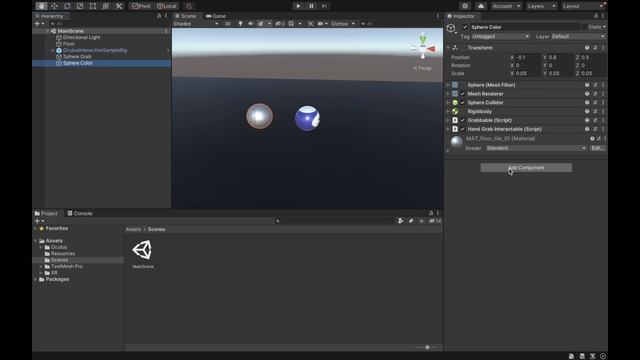This screenshot has width=640, height=360.
Task: Click the Step frame button
Action: pos(324,6)
